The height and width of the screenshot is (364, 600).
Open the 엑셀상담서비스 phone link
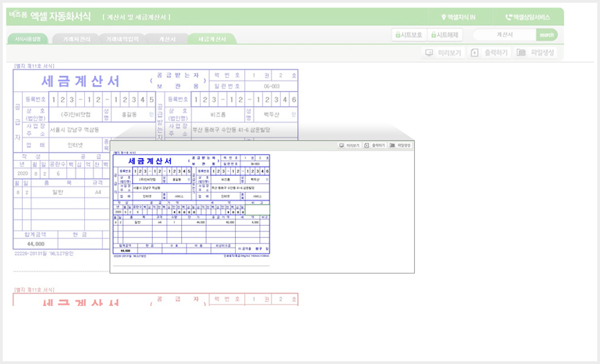point(527,17)
